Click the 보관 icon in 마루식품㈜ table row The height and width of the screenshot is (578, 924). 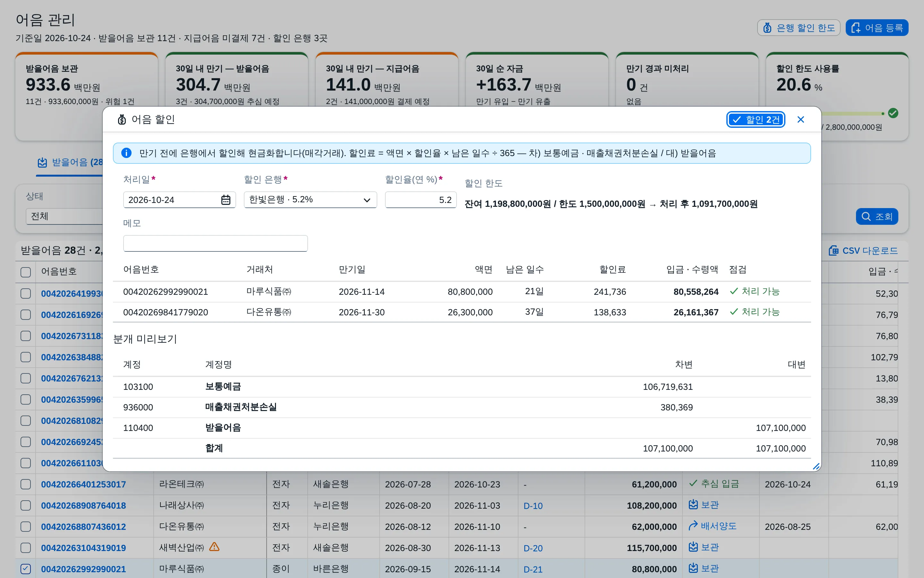pos(693,568)
